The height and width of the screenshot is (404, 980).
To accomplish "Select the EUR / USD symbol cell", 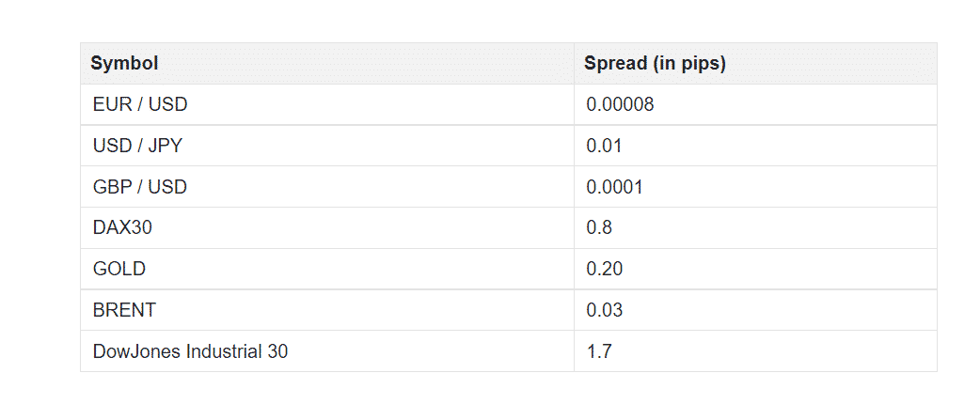I will pyautogui.click(x=327, y=104).
